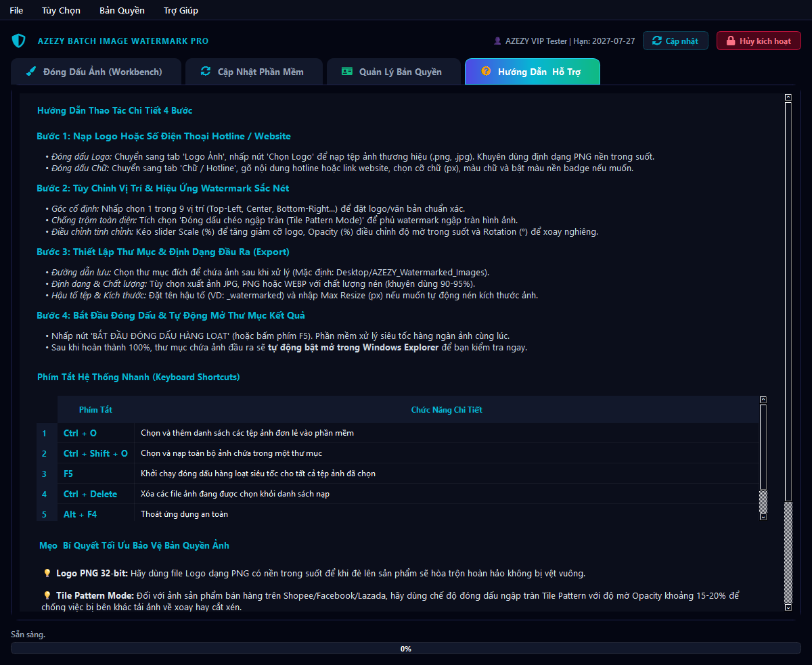Click the Phím Tắt Hệ Thống Nhanh heading
Screen dimensions: 812x665
[139, 377]
